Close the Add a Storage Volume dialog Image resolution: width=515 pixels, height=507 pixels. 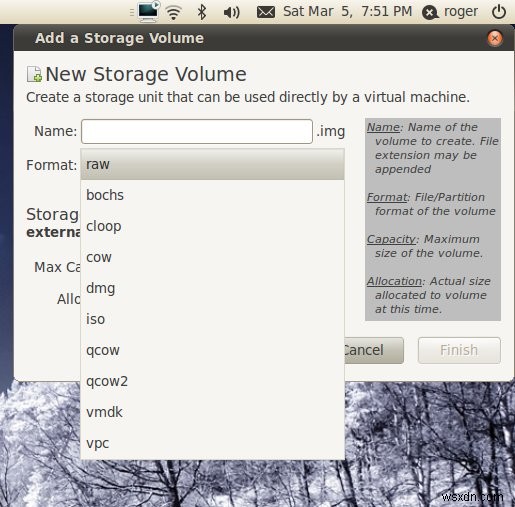[x=495, y=38]
